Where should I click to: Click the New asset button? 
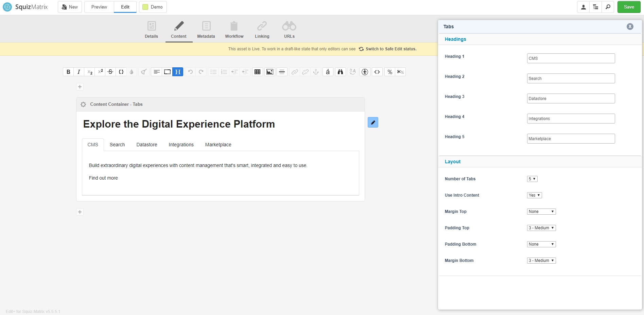coord(70,7)
